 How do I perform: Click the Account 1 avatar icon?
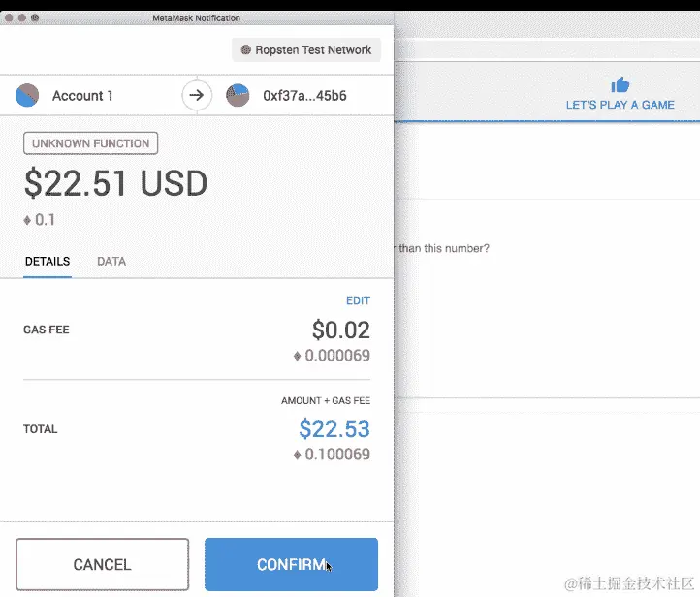(27, 96)
